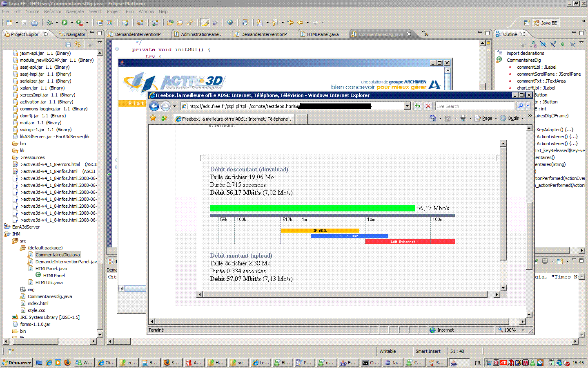Open the IE Page menu
The height and width of the screenshot is (368, 588).
(x=486, y=118)
